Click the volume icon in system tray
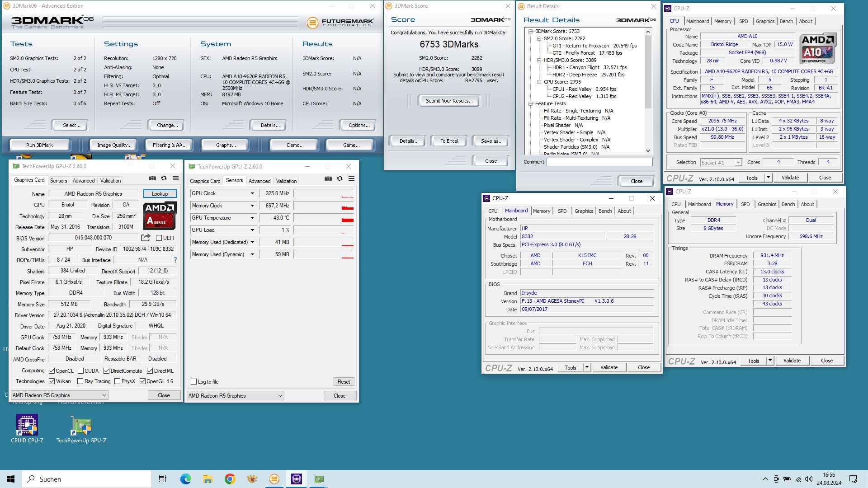 [x=809, y=479]
